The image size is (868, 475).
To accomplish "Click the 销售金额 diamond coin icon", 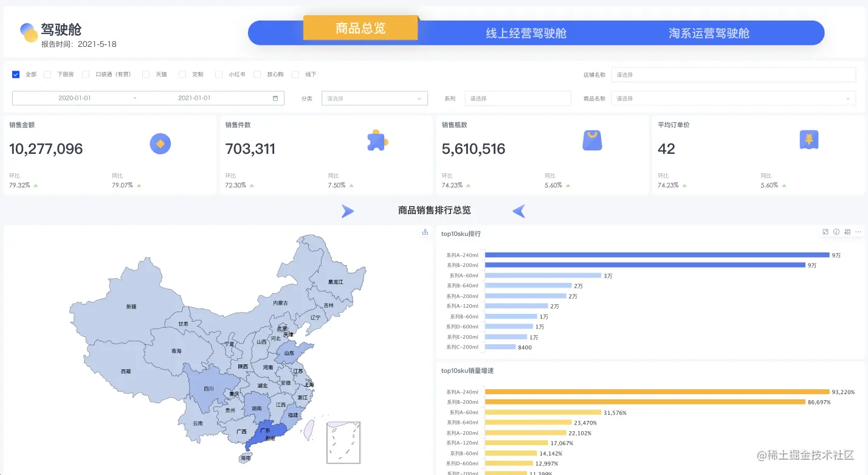I will tap(160, 144).
